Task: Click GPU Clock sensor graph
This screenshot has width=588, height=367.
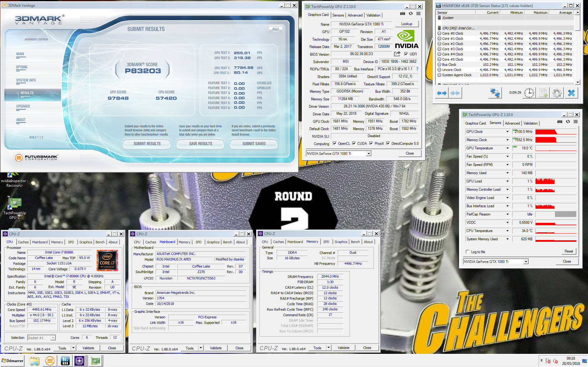Action: coord(556,132)
